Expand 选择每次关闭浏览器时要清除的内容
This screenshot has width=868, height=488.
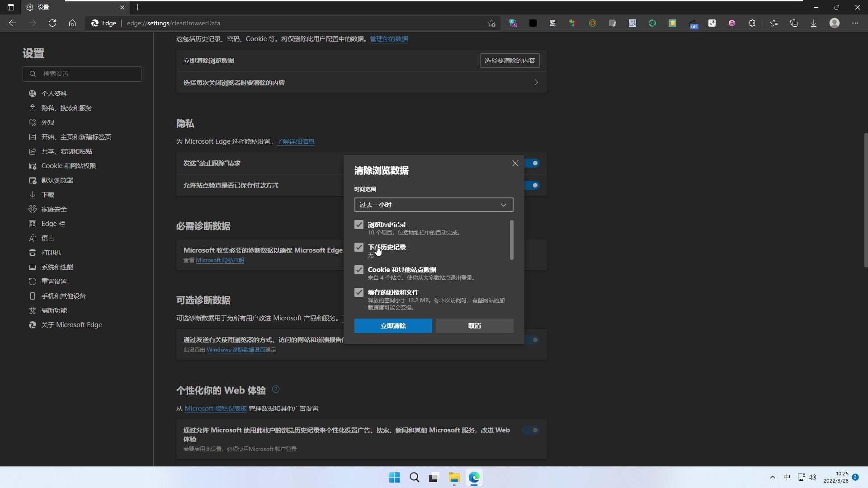[x=361, y=83]
